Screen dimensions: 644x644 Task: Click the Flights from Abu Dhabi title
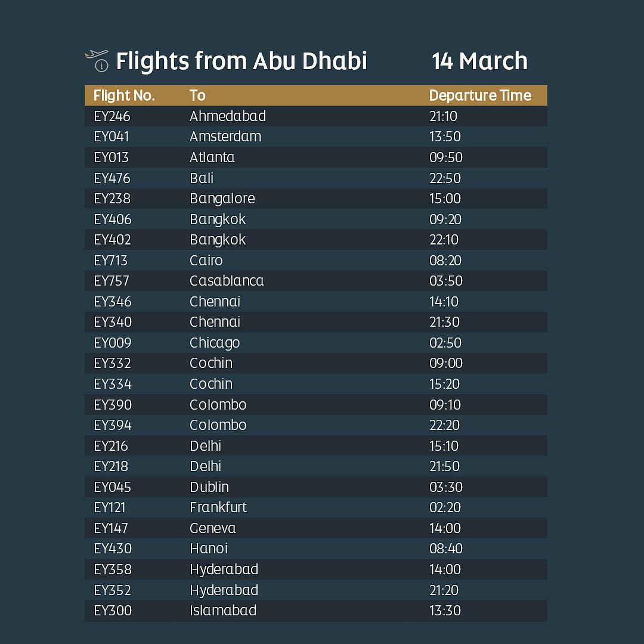tap(241, 61)
